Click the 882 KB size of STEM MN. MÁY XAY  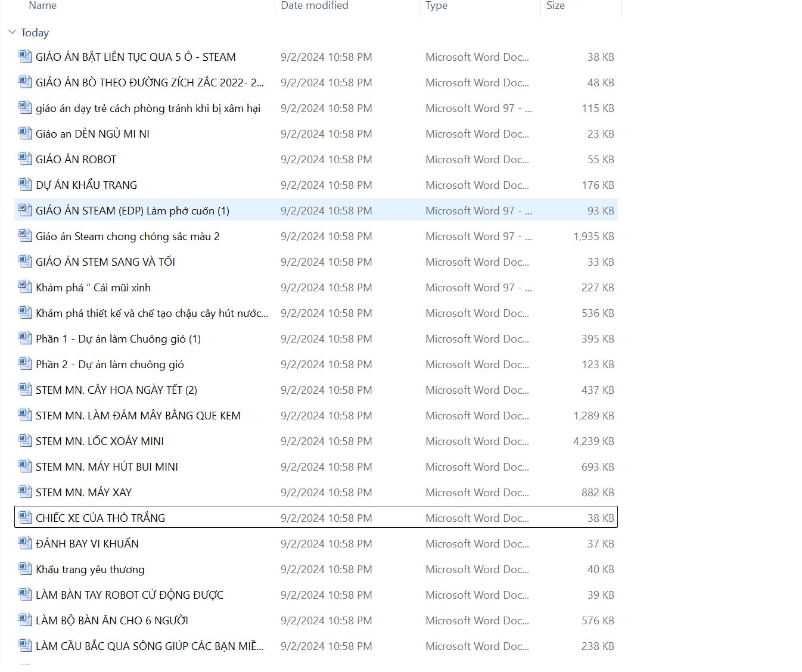pyautogui.click(x=598, y=493)
